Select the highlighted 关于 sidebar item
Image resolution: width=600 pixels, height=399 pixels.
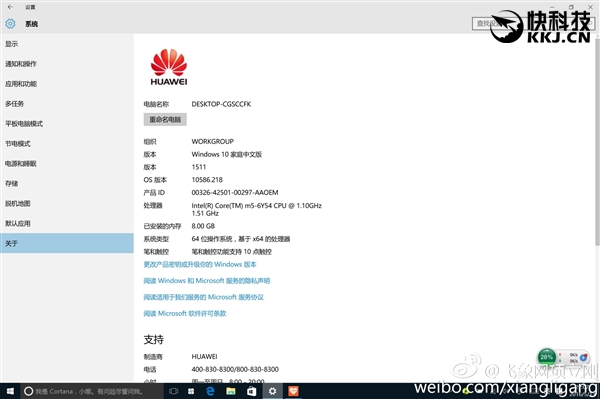click(67, 243)
